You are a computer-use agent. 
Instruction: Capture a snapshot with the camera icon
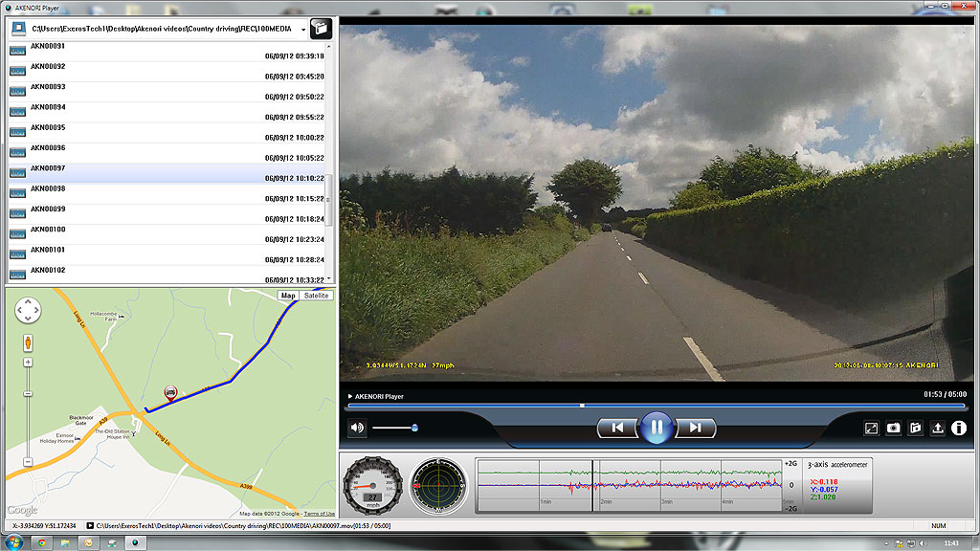click(893, 428)
